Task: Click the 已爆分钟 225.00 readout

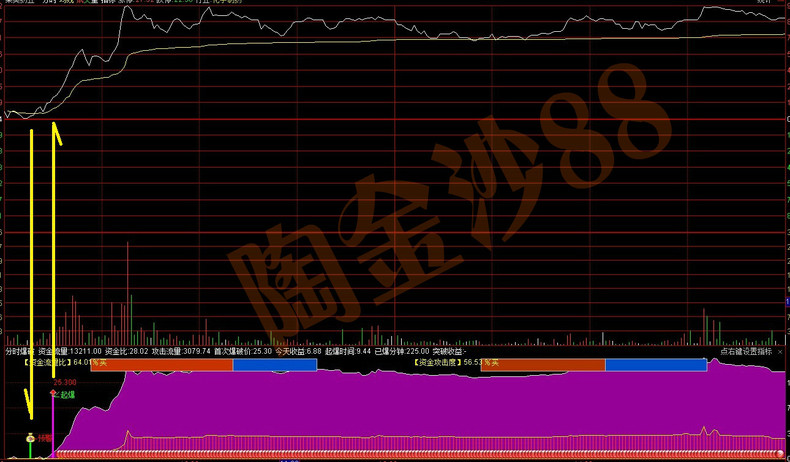Action: [x=402, y=352]
